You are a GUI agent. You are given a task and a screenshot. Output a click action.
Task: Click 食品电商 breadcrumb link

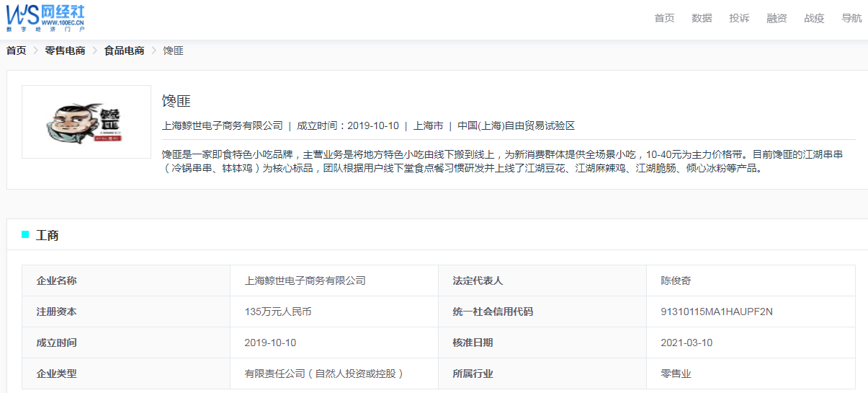pos(124,50)
